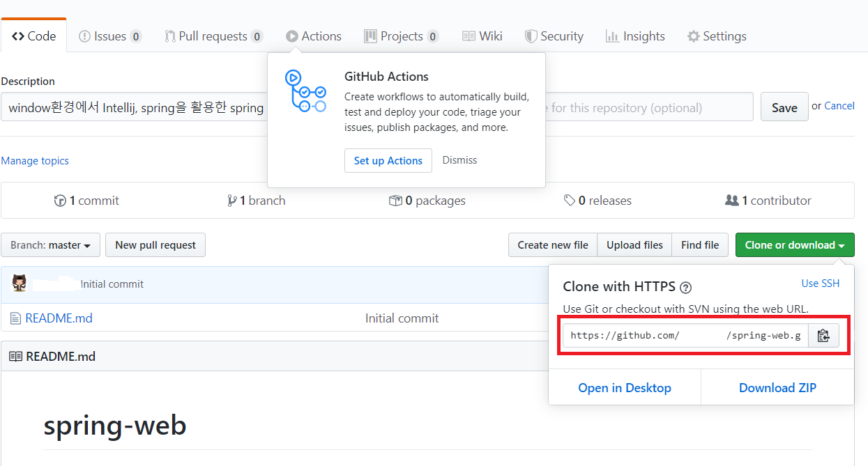Click the contributors people icon
Image resolution: width=868 pixels, height=466 pixels.
coord(731,201)
